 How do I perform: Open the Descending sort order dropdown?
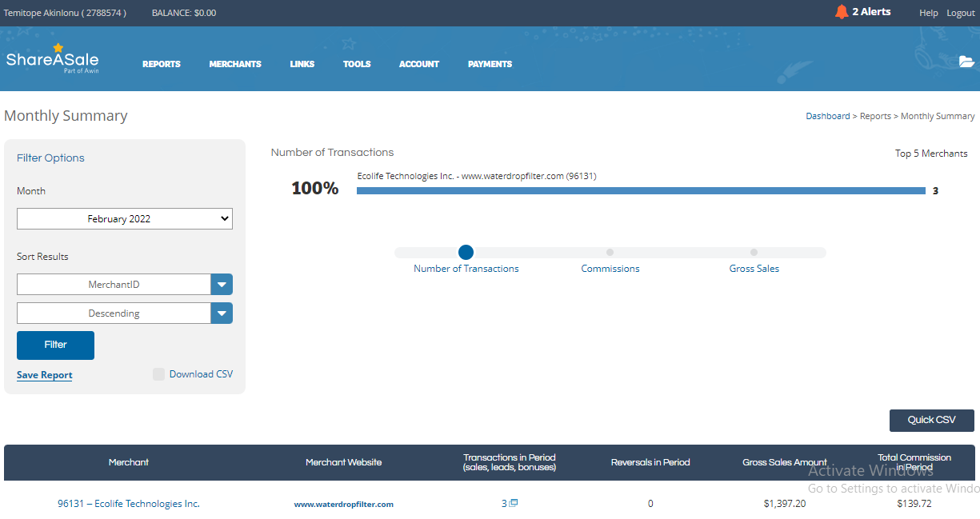(x=125, y=313)
